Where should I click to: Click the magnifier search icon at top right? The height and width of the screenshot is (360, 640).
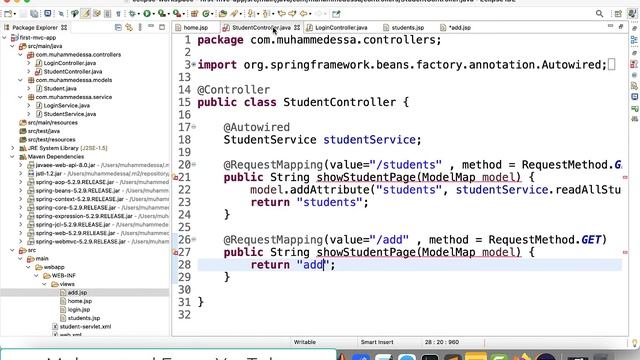599,14
